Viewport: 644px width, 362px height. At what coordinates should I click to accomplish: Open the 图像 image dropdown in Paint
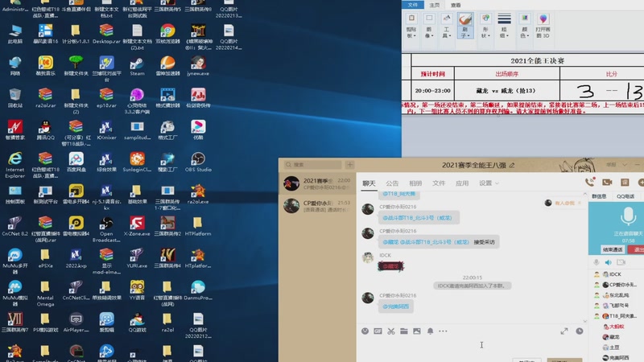pos(429,33)
